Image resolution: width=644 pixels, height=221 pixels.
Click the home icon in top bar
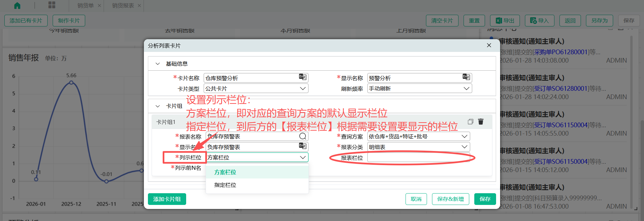[17, 5]
